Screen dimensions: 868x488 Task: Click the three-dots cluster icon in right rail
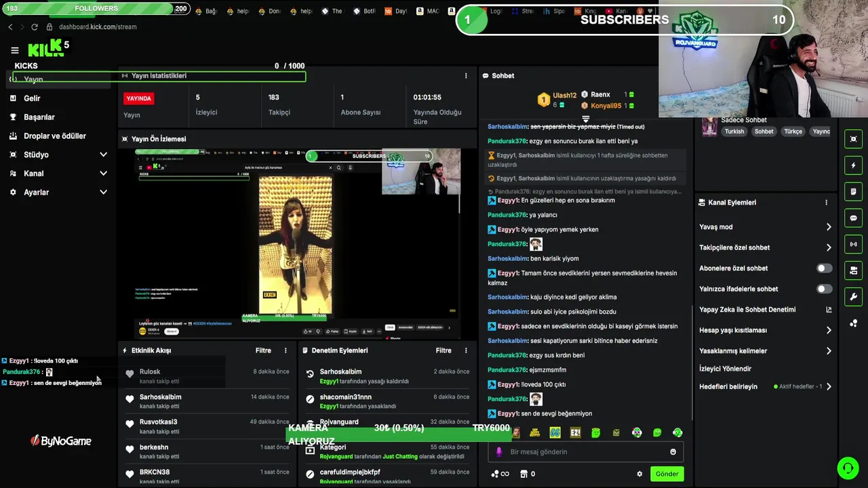[853, 323]
